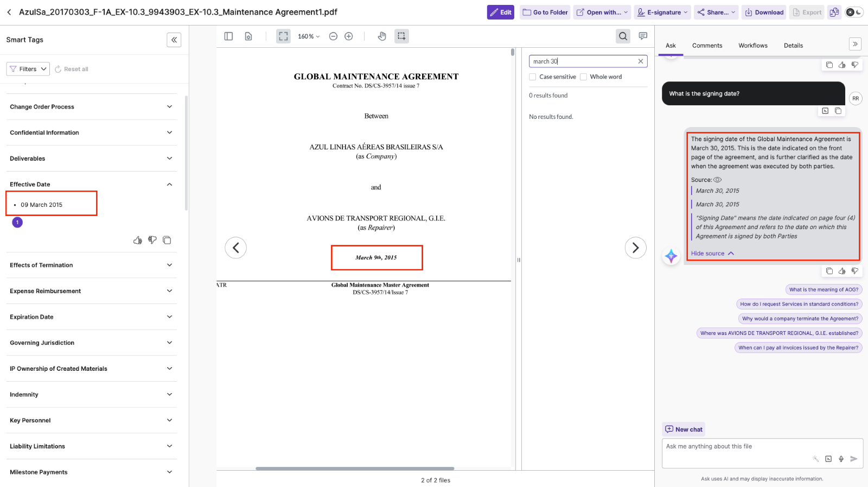Expand the Governing Jurisdiction section
This screenshot has width=868, height=487.
pos(91,343)
